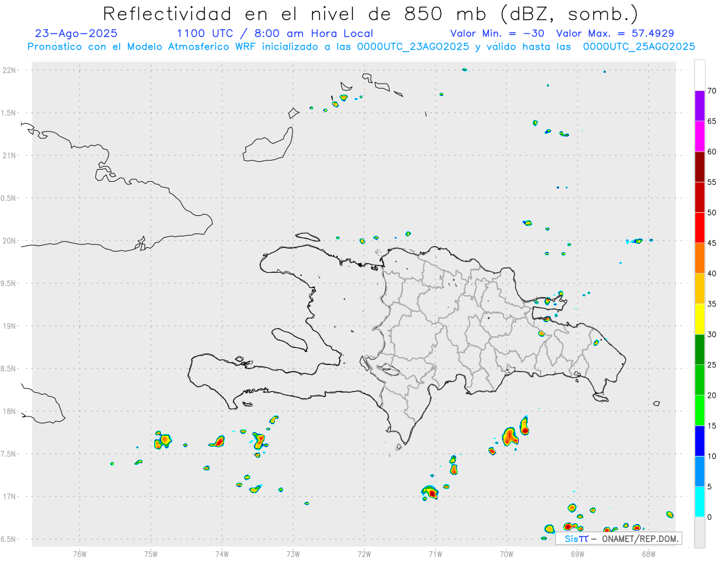Click the colorbar label "25"
Screen dimensions: 728x562
tap(712, 364)
